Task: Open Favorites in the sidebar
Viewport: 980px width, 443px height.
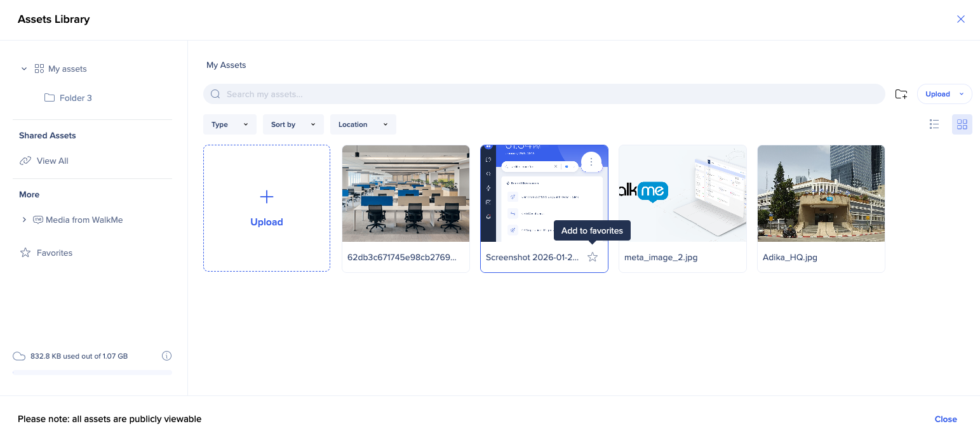Action: 54,253
